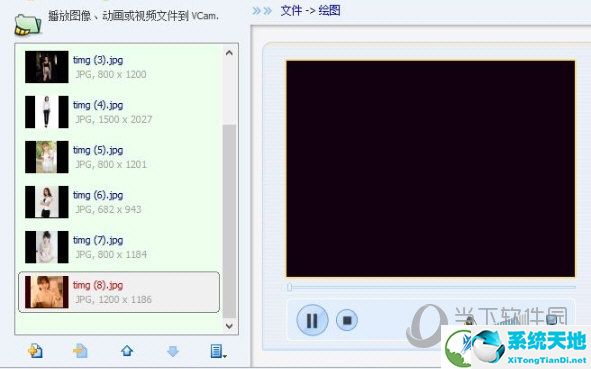591x369 pixels.
Task: Click the playback progress slider handle
Action: [x=289, y=288]
